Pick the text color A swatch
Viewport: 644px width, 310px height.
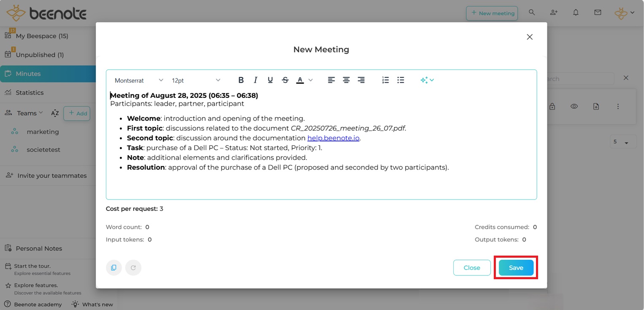300,80
